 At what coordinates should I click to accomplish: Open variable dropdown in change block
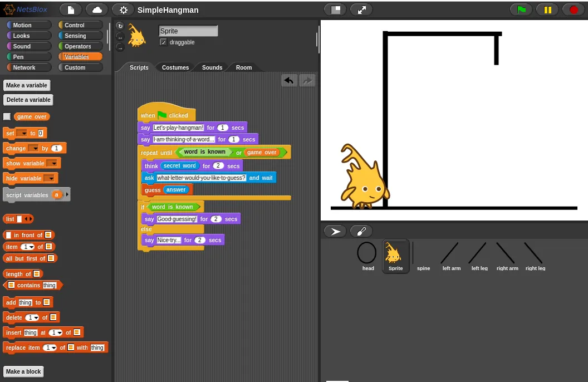tap(34, 148)
